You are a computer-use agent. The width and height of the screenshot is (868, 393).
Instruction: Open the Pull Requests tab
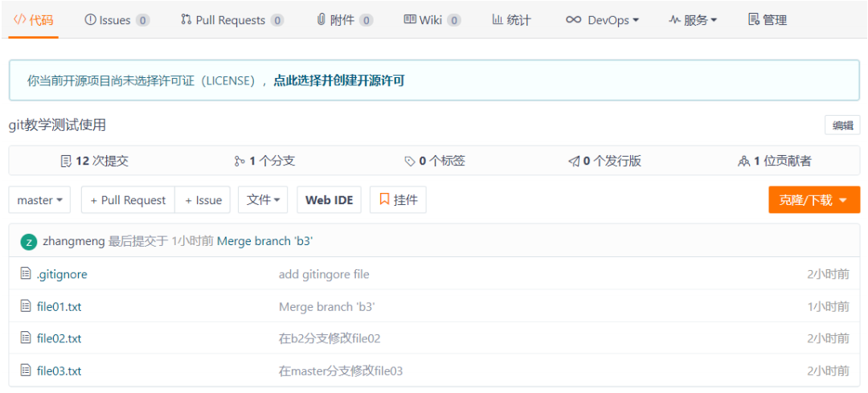click(232, 20)
